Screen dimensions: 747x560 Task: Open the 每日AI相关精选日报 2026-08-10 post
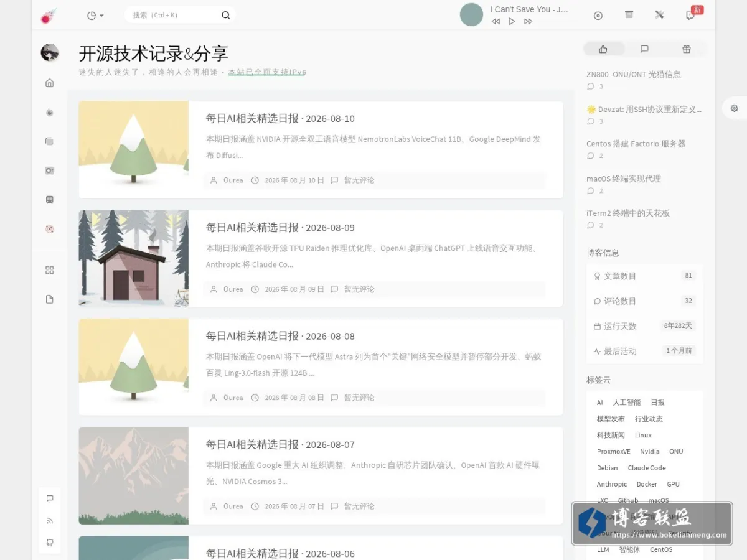[x=280, y=119]
